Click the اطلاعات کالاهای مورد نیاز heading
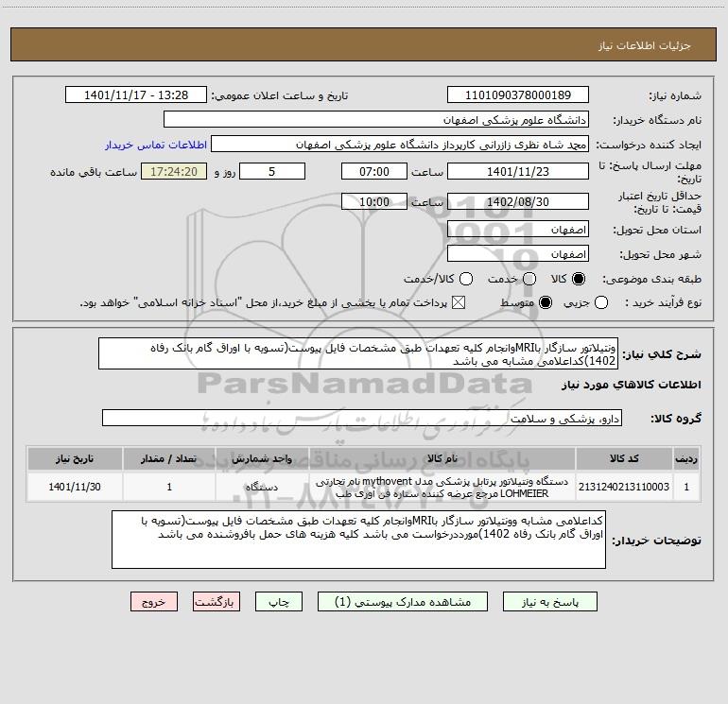 pyautogui.click(x=631, y=385)
